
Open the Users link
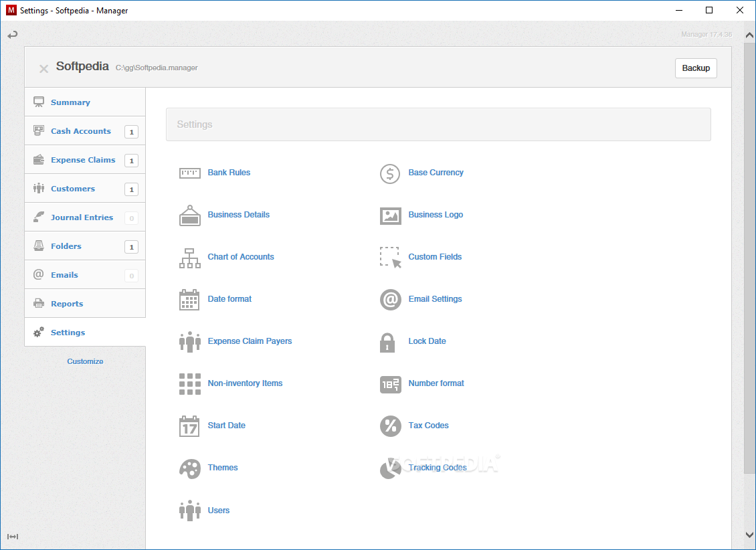click(x=218, y=511)
